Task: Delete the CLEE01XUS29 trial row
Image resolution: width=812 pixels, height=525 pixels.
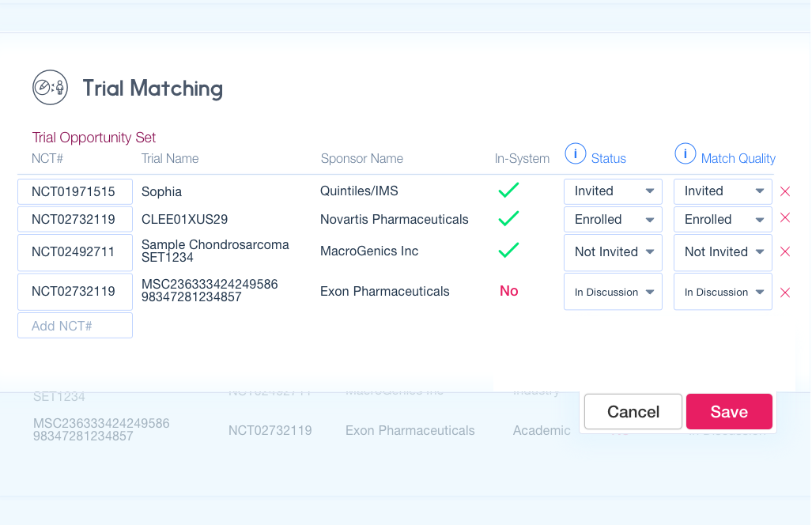Action: (785, 218)
